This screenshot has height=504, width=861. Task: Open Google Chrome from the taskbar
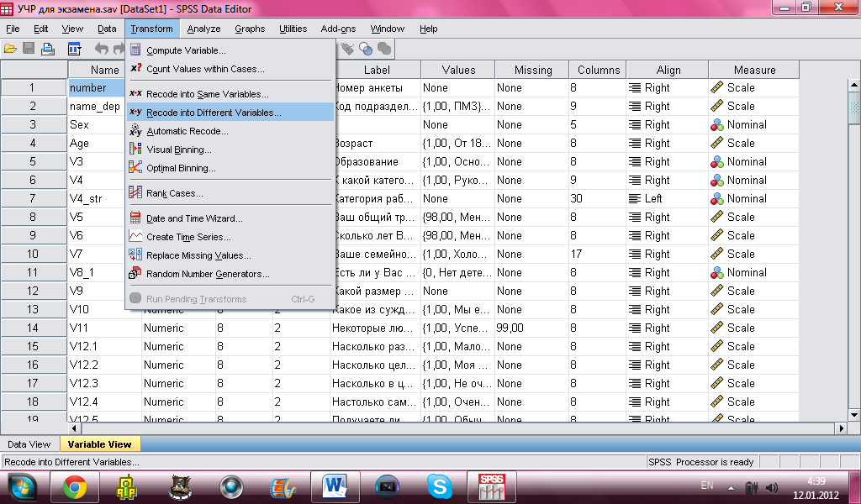click(75, 487)
